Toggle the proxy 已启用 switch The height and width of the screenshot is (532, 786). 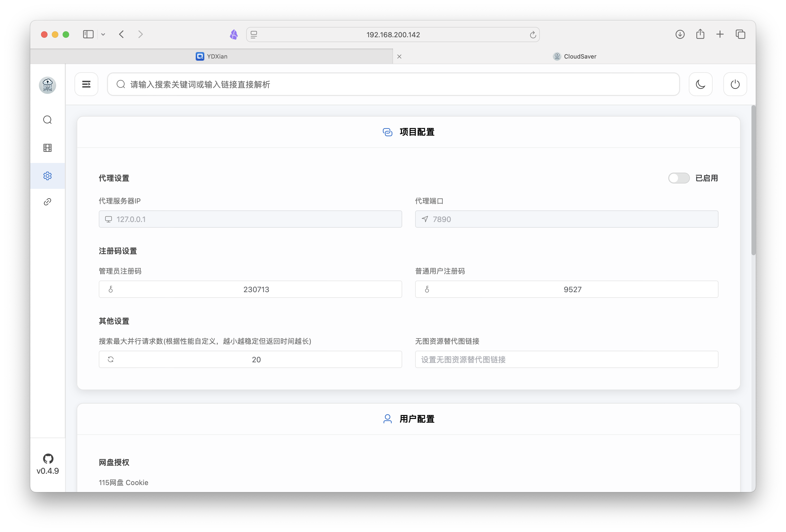(679, 178)
